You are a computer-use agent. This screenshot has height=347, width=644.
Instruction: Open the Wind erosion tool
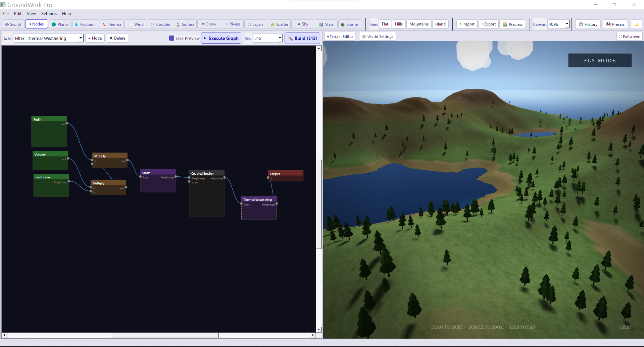[x=136, y=24]
